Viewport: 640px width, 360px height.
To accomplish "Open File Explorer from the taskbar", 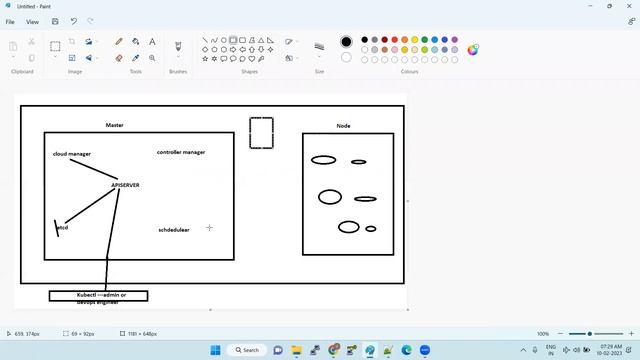I will pos(296,350).
